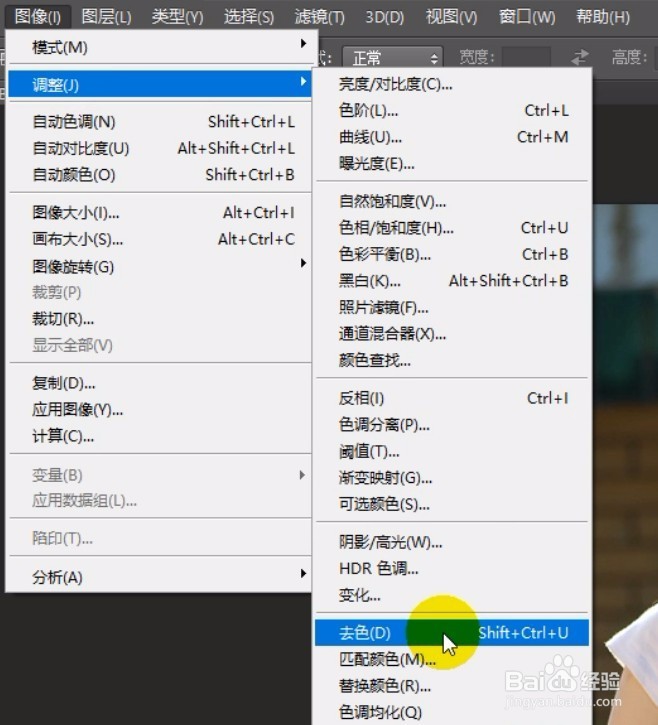Open the 窗口(W) menu

point(527,17)
